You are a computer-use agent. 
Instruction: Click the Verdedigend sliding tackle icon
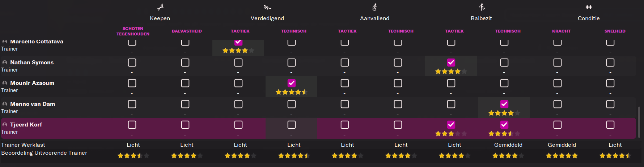click(267, 7)
